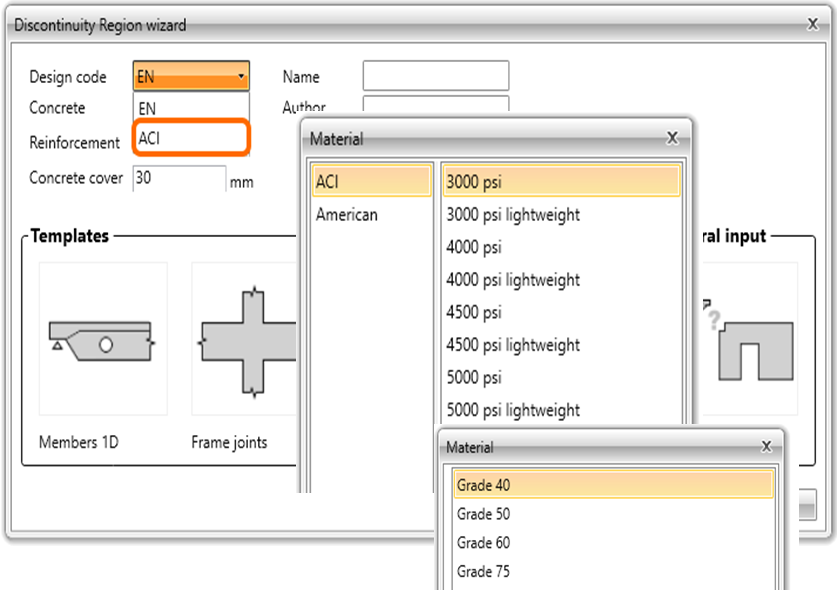Pick 4500 psi concrete material
Screen dimensions: 837x590
coord(561,312)
